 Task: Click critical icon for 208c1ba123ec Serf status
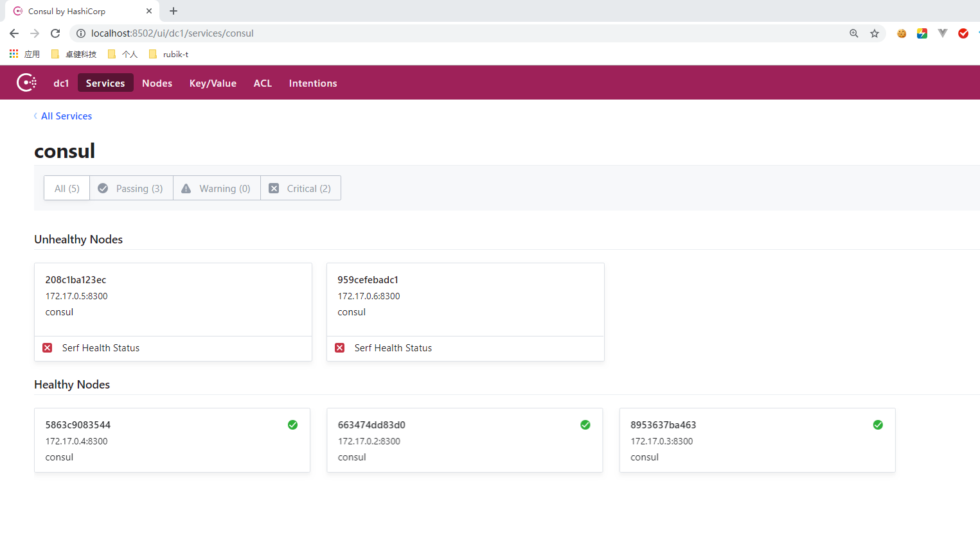[x=48, y=347]
